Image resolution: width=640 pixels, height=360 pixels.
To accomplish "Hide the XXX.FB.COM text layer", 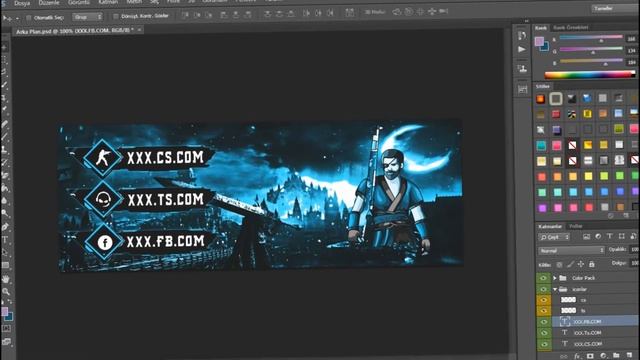I will pos(543,322).
